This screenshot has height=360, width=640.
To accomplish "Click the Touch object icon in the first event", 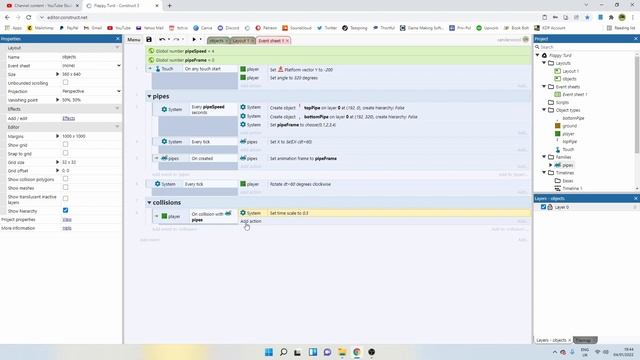I will click(x=158, y=69).
